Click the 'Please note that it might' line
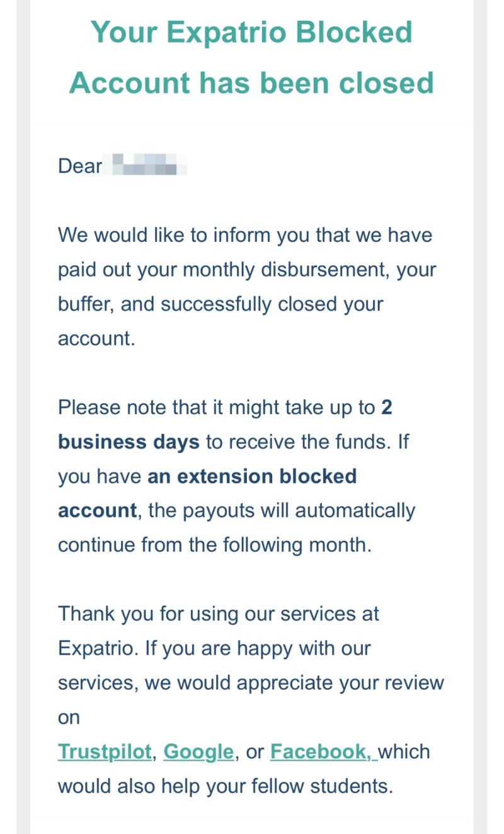The width and height of the screenshot is (504, 834). pos(225,408)
